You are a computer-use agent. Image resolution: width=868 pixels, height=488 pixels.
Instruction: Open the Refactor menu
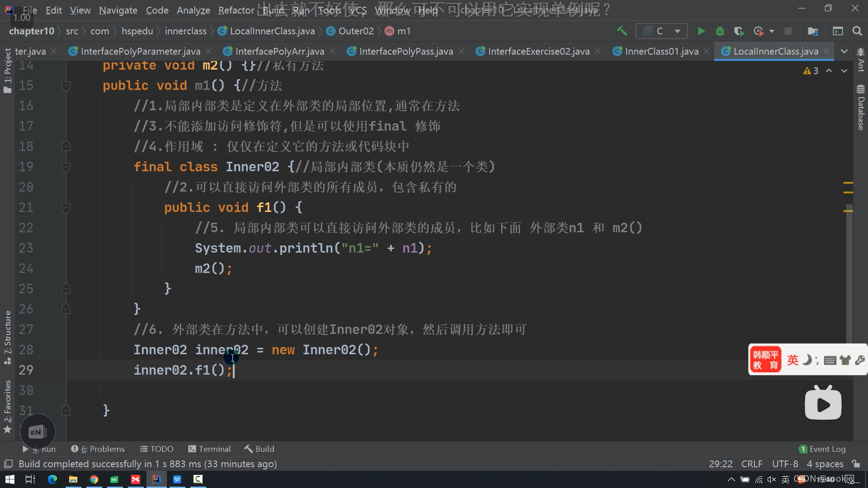236,10
